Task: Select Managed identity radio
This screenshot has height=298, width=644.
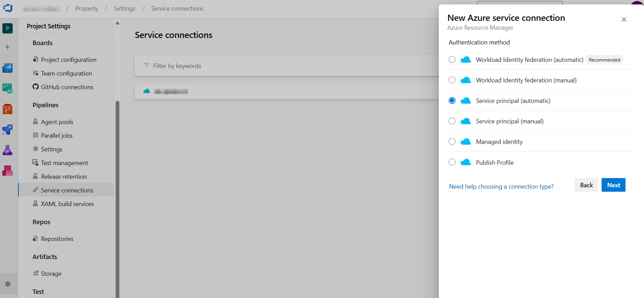Action: [452, 141]
